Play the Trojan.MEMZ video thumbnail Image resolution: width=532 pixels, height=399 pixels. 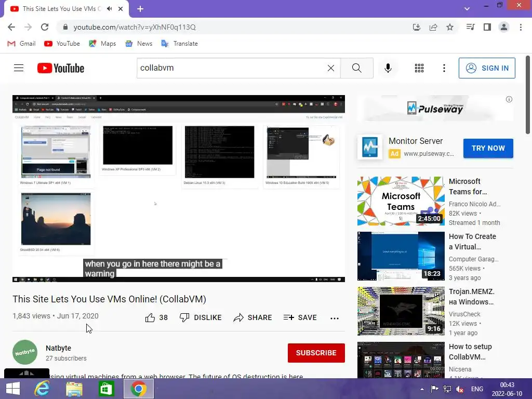point(401,311)
